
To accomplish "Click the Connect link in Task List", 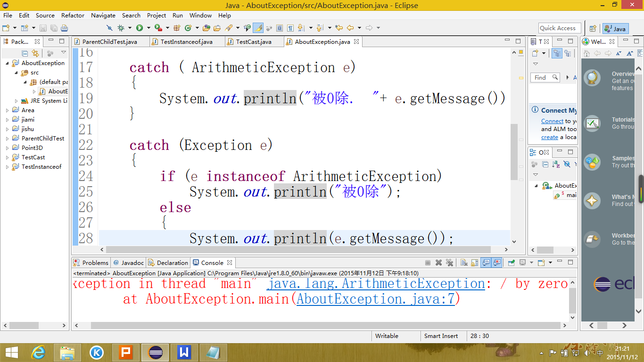I will (x=552, y=121).
